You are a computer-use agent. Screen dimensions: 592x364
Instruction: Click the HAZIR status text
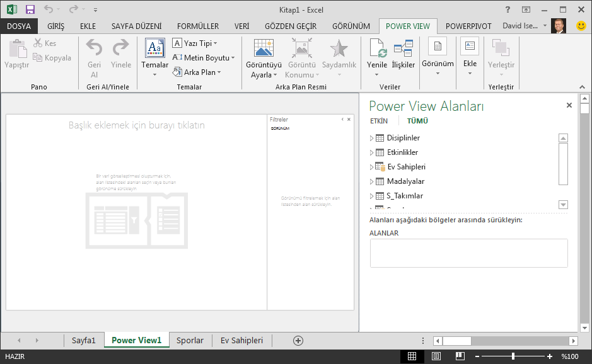pyautogui.click(x=15, y=356)
